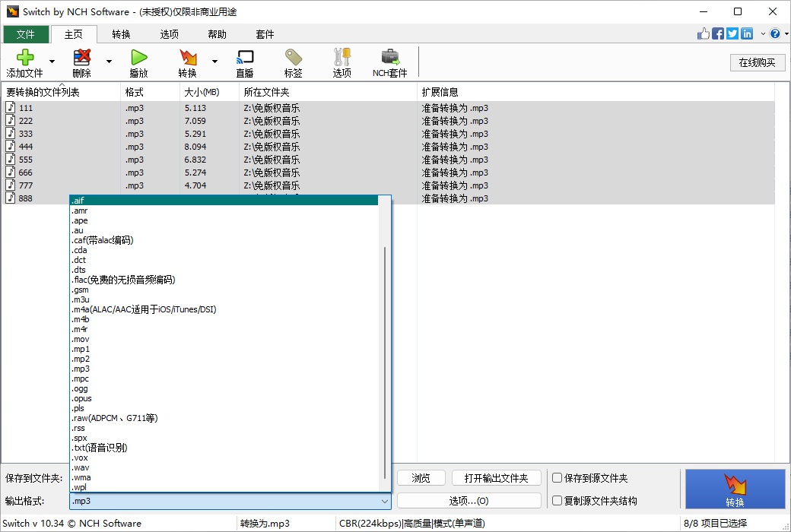Viewport: 791px width, 532px height.
Task: Choose .wav format from dropdown list
Action: pyautogui.click(x=224, y=467)
